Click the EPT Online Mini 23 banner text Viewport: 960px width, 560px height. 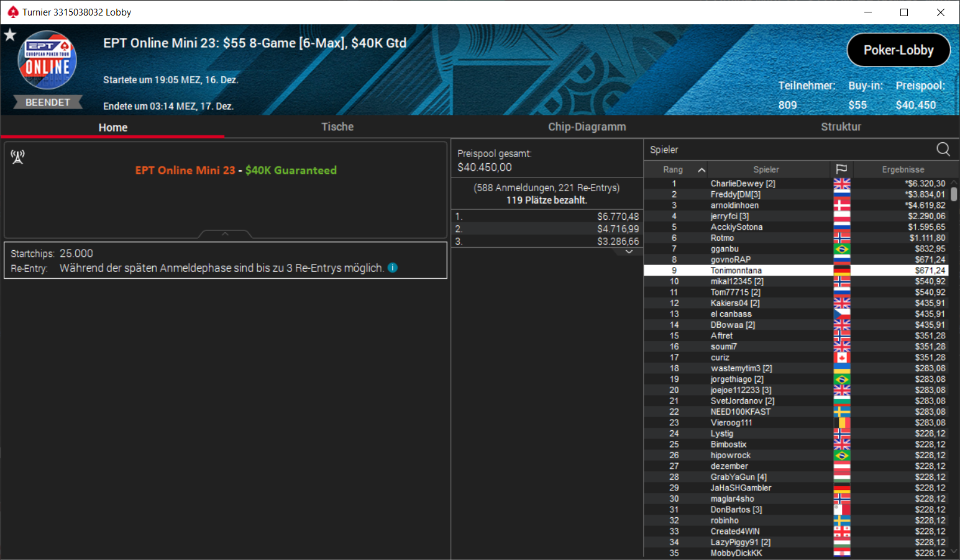[x=235, y=170]
